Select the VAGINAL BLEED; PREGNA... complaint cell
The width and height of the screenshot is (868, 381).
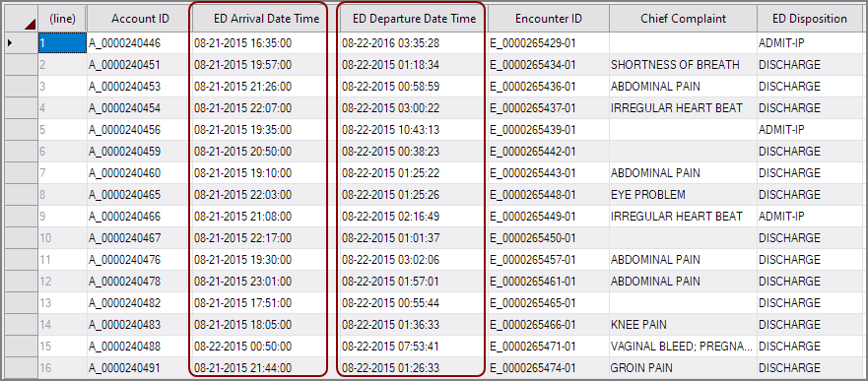tap(683, 347)
